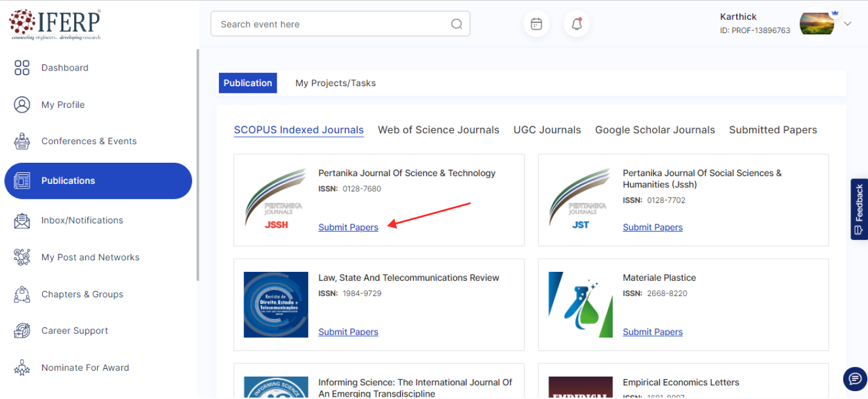Image resolution: width=868 pixels, height=399 pixels.
Task: Open the Submitted Papers tab
Action: (773, 130)
